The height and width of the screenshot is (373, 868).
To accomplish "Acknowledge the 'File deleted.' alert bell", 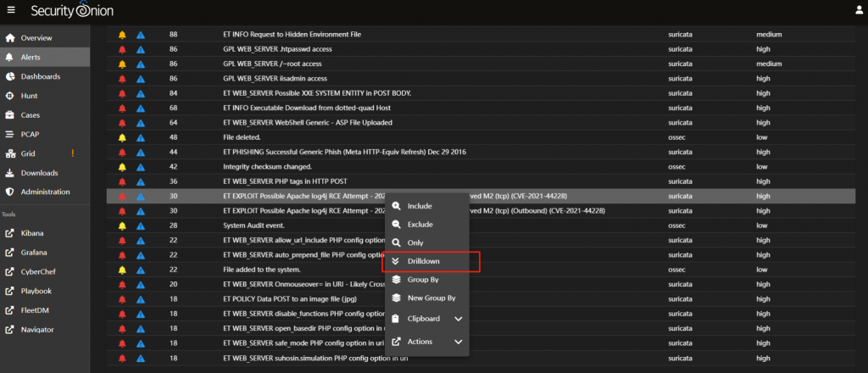I will [122, 137].
